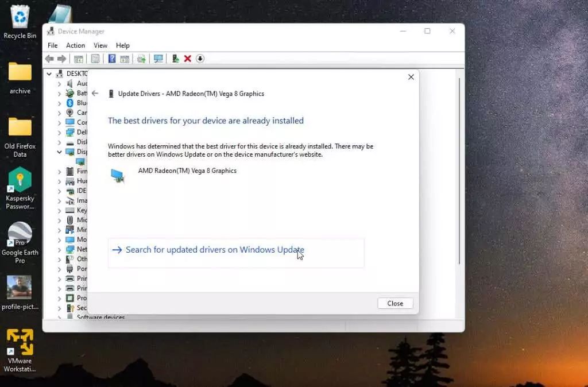Go back using the Update Drivers dialog arrow
This screenshot has width=588, height=387.
[95, 94]
